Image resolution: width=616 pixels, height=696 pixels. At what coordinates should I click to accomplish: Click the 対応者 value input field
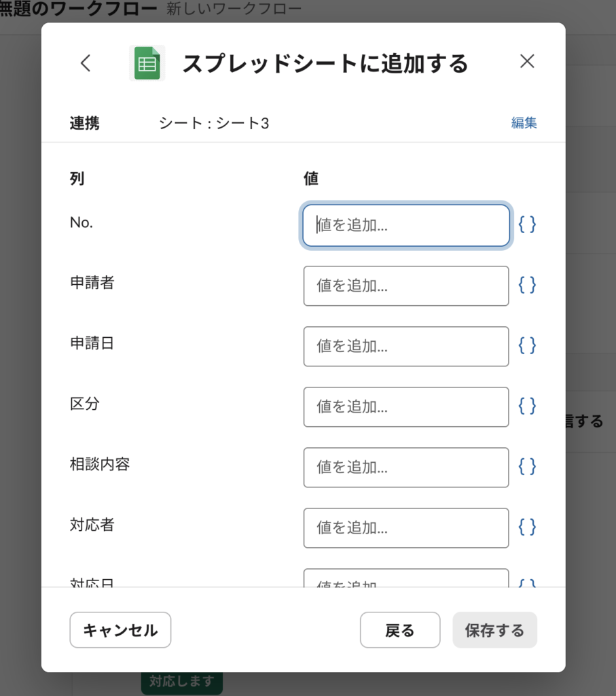click(405, 528)
